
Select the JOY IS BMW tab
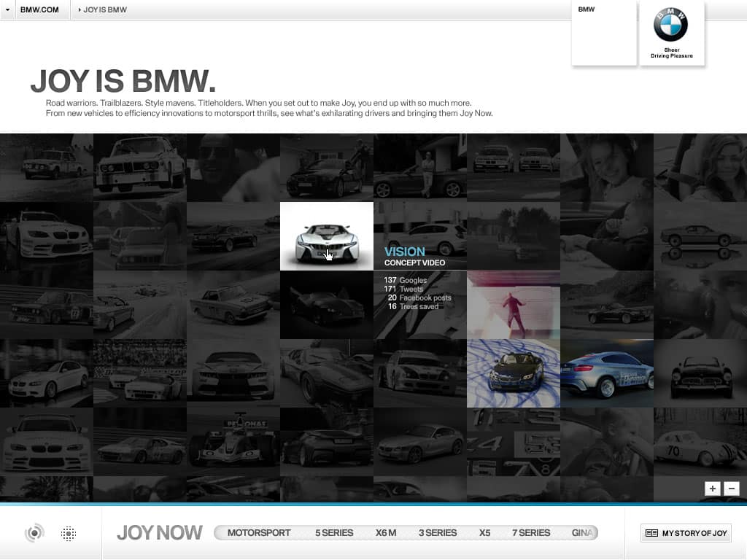(106, 9)
